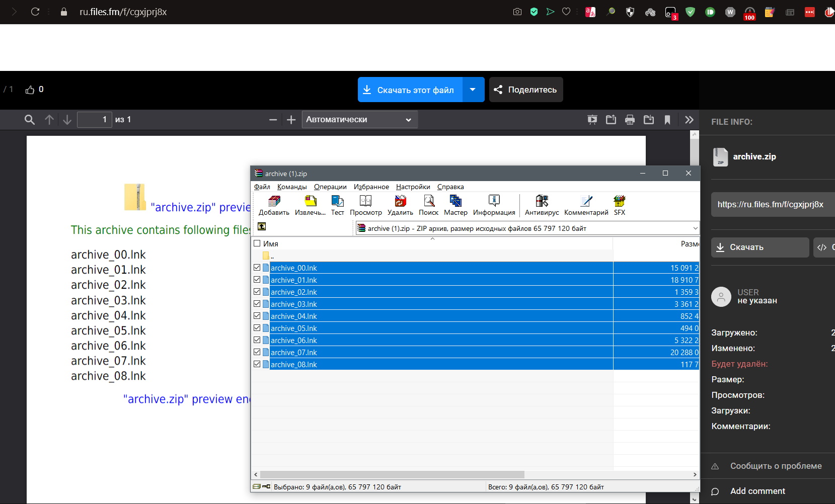The height and width of the screenshot is (504, 835).
Task: Click the PDF viewer search magnifier icon
Action: (30, 120)
